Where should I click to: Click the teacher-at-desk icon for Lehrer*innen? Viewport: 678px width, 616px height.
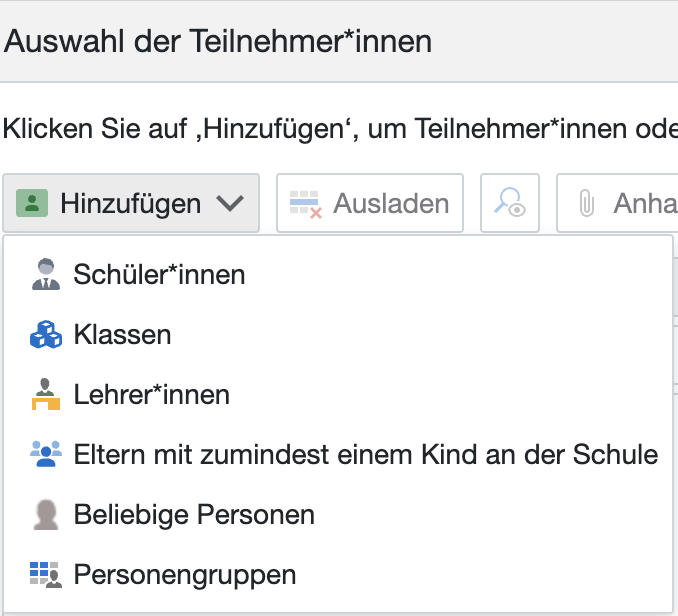pyautogui.click(x=46, y=395)
